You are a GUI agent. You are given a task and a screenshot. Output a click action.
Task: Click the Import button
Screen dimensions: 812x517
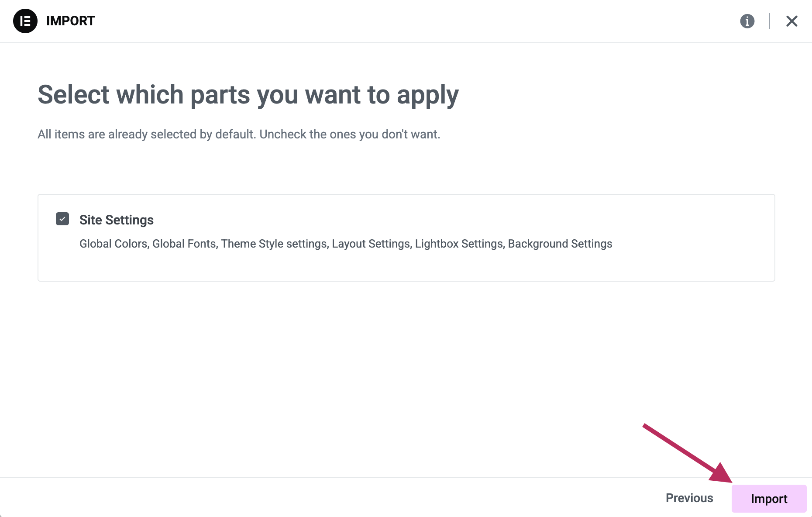click(x=769, y=498)
